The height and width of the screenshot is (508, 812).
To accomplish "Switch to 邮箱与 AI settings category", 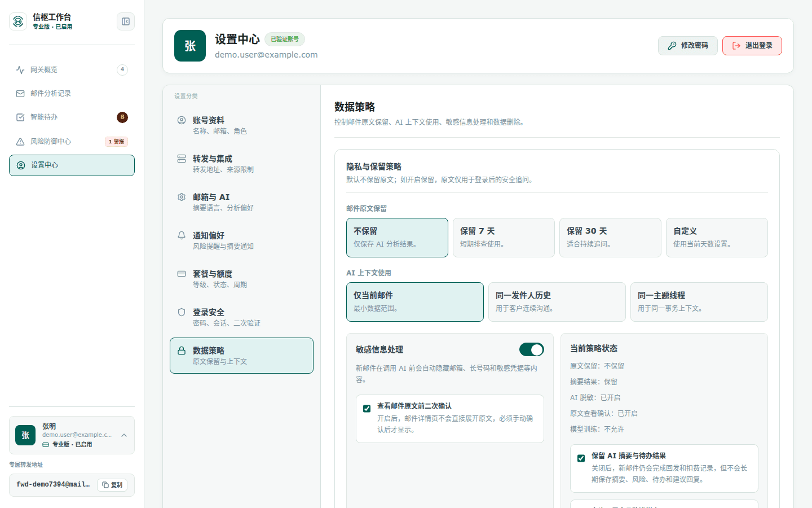I will click(241, 202).
